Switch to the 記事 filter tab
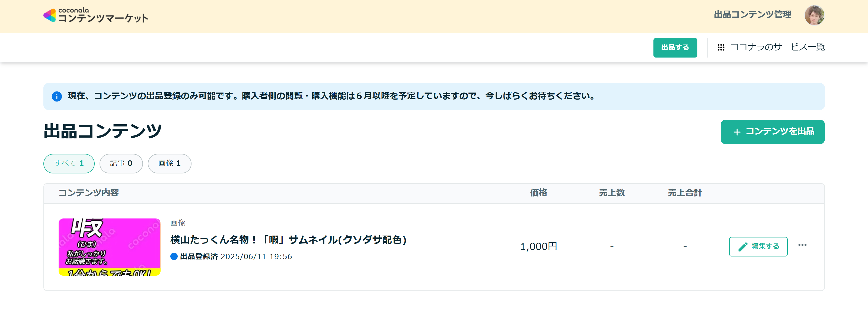This screenshot has width=868, height=333. pos(121,163)
